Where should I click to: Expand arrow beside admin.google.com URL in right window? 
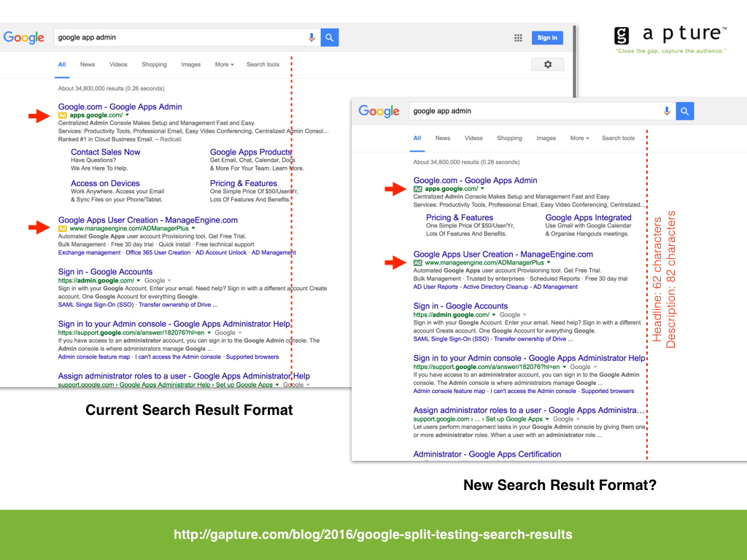click(494, 315)
